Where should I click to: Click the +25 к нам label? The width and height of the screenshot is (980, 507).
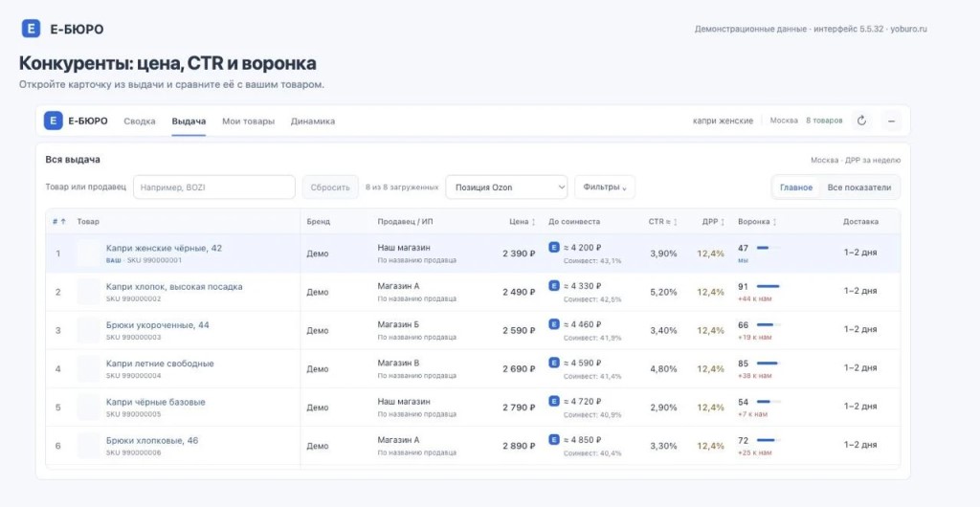tap(754, 452)
